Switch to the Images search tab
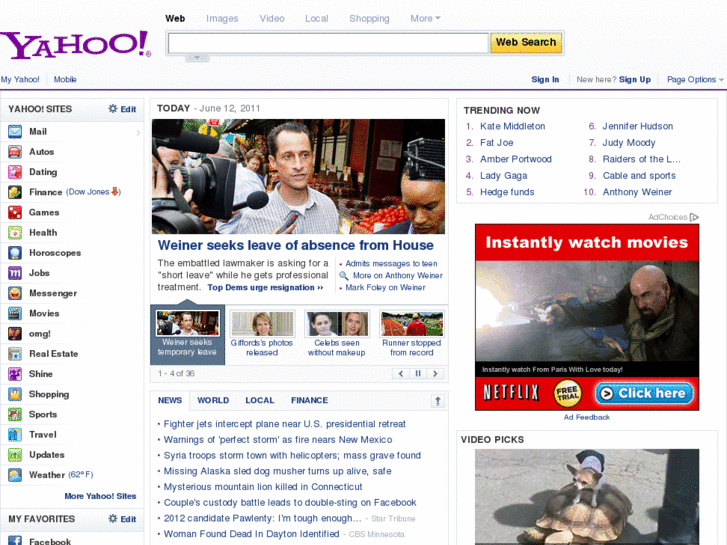727x545 pixels. pyautogui.click(x=222, y=19)
